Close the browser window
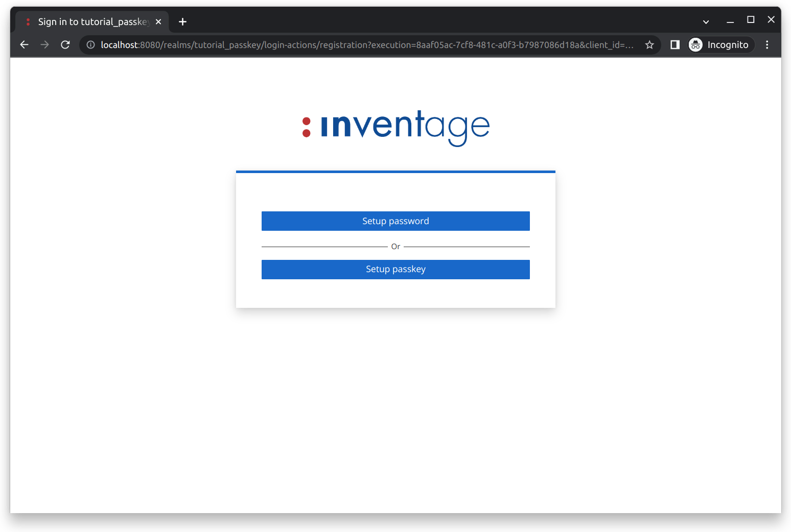 [x=771, y=19]
